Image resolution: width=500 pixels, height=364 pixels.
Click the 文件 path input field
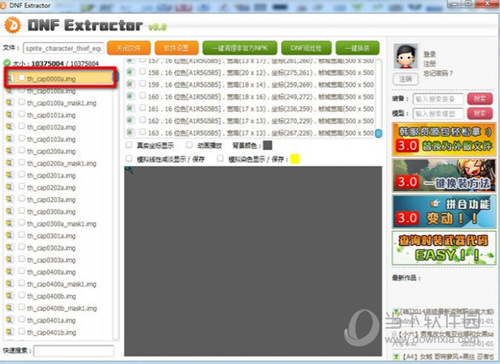tap(63, 48)
